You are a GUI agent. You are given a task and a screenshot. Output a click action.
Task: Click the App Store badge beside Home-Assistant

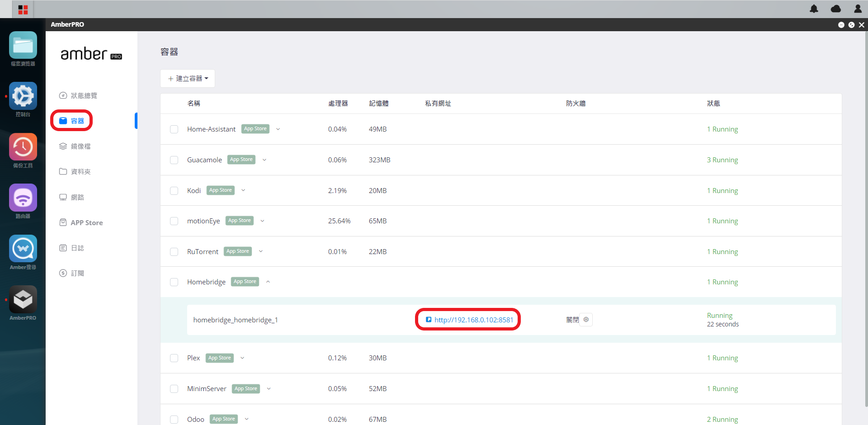(x=255, y=129)
